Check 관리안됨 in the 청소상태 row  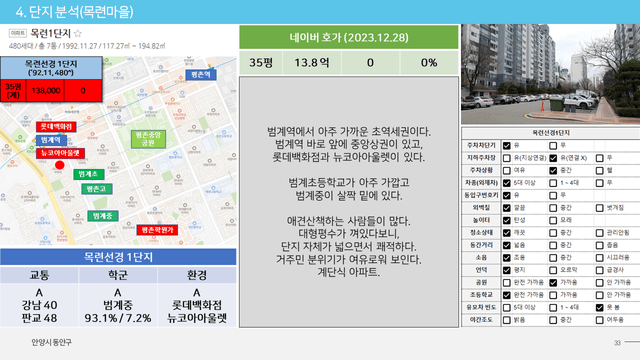click(600, 233)
